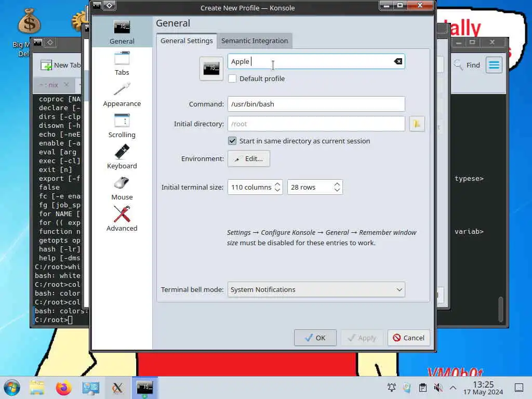Open the Tabs settings page
532x399 pixels.
pyautogui.click(x=122, y=63)
